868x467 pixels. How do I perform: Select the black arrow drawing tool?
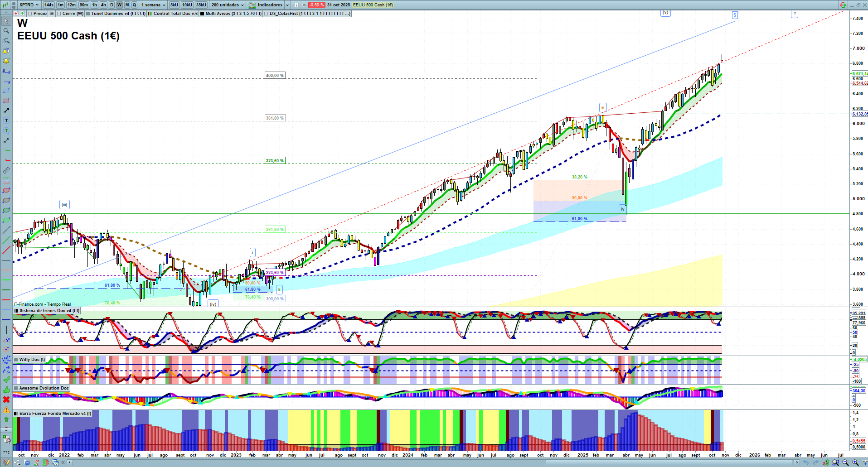6,111
